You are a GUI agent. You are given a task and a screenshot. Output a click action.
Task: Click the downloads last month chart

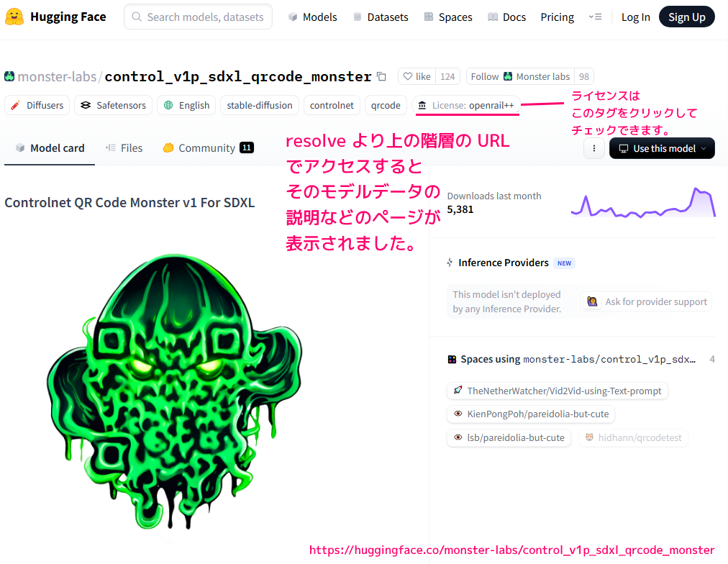tap(643, 202)
